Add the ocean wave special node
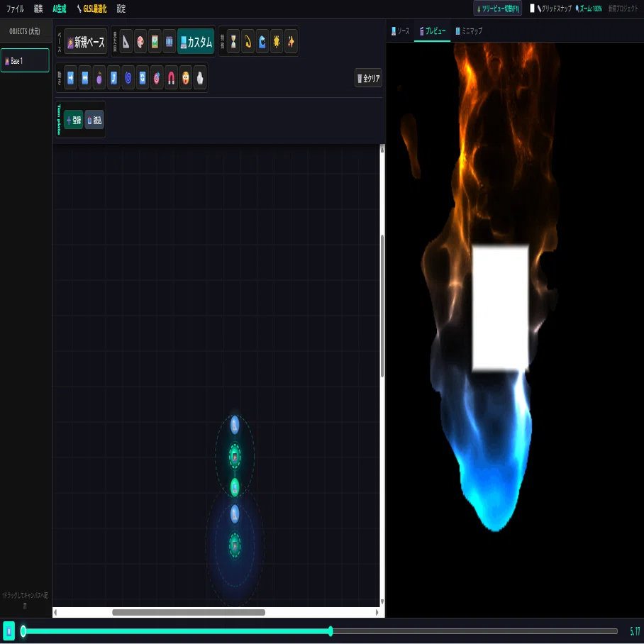 [262, 41]
